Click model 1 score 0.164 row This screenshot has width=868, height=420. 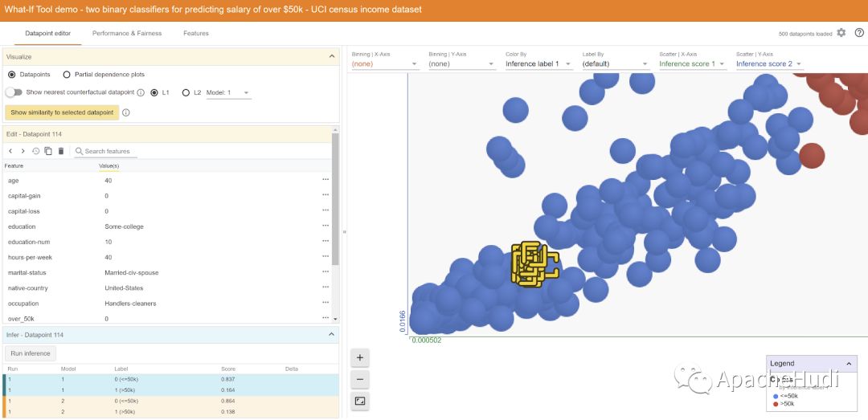(170, 390)
